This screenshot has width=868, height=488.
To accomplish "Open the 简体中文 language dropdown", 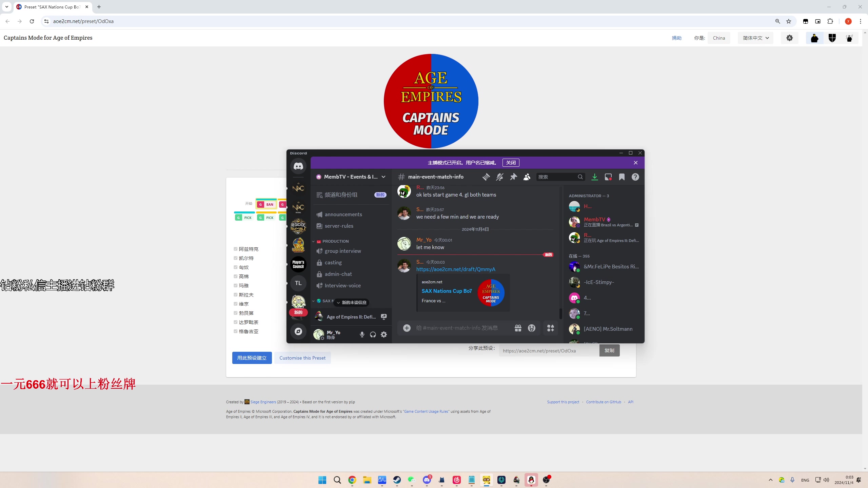I will 756,38.
